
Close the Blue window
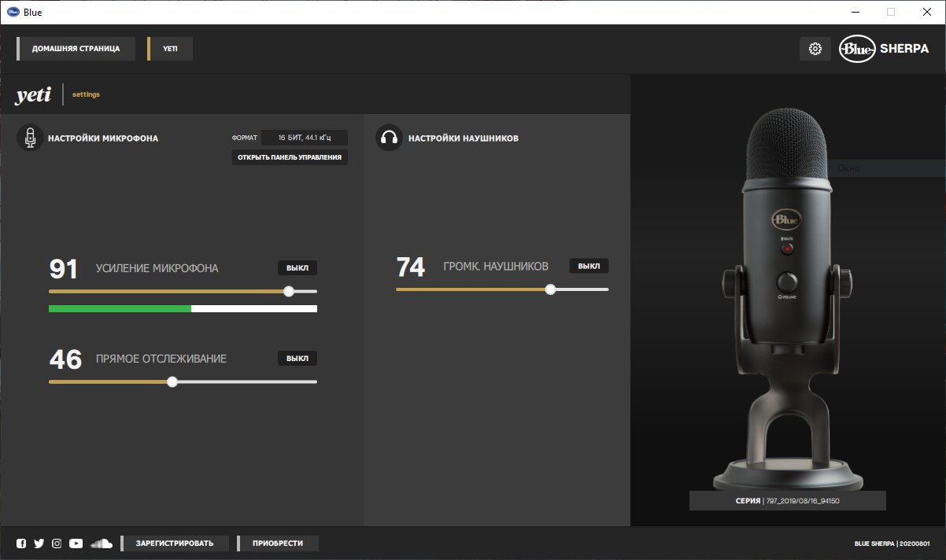[927, 12]
